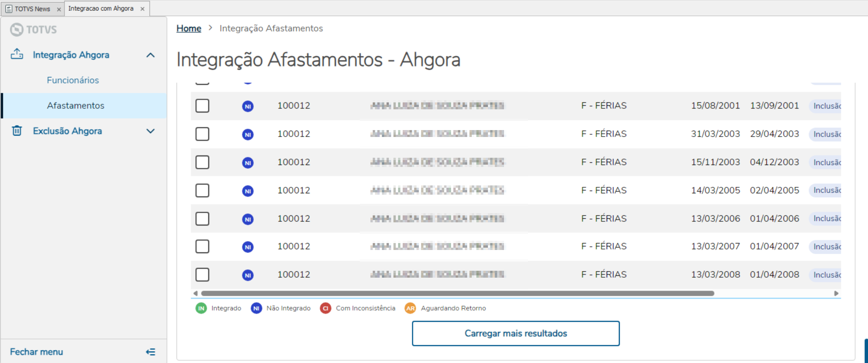Click NI status icon for 15/08/2001 row
Screen dimensions: 868x363
point(248,106)
